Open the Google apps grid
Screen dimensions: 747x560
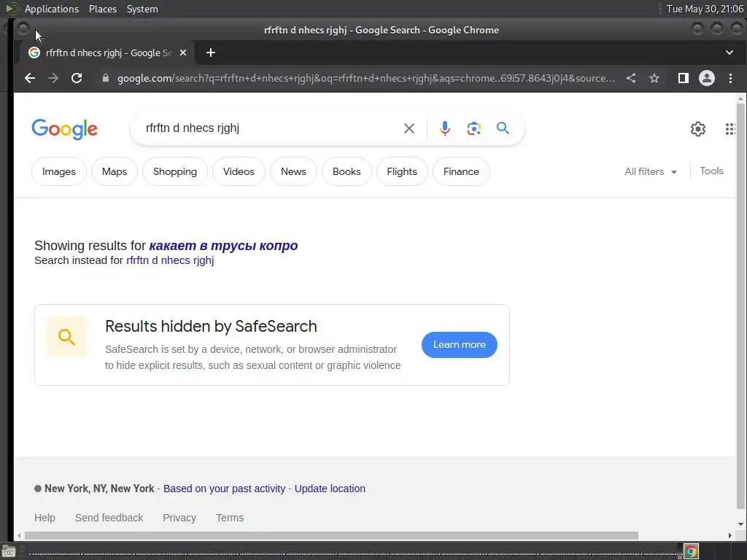[730, 128]
